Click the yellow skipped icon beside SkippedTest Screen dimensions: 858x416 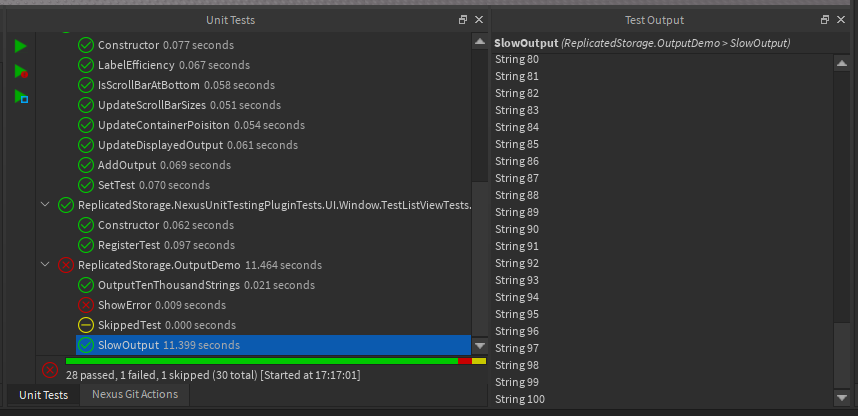[x=86, y=325]
